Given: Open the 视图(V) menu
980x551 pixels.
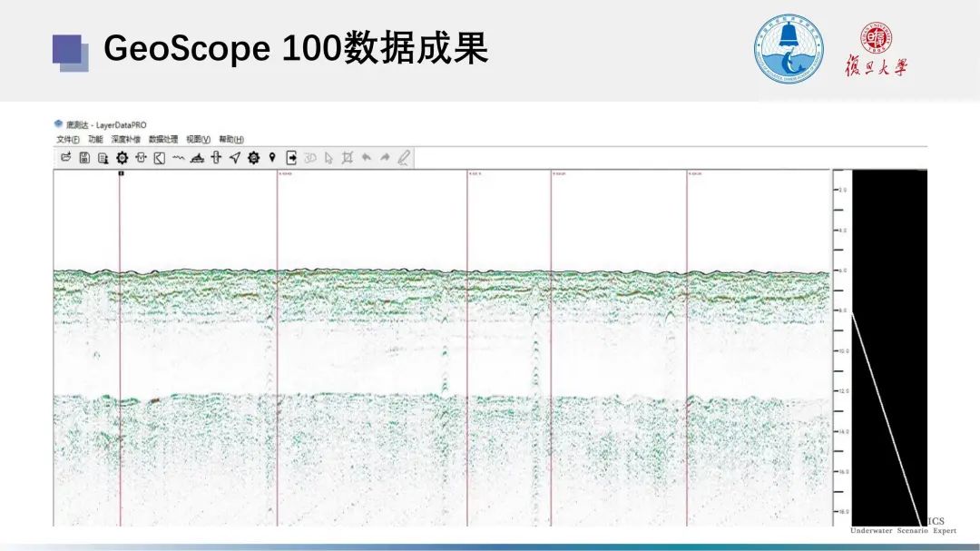Looking at the screenshot, I should (x=198, y=139).
